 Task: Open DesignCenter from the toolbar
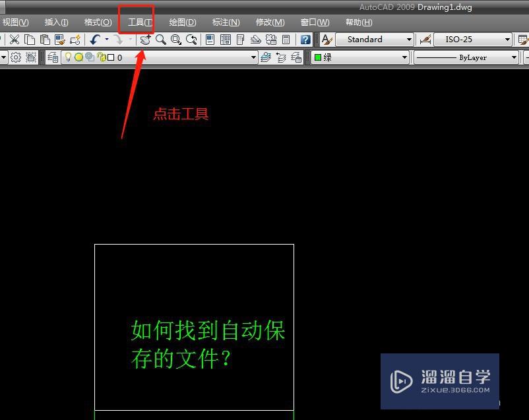225,40
